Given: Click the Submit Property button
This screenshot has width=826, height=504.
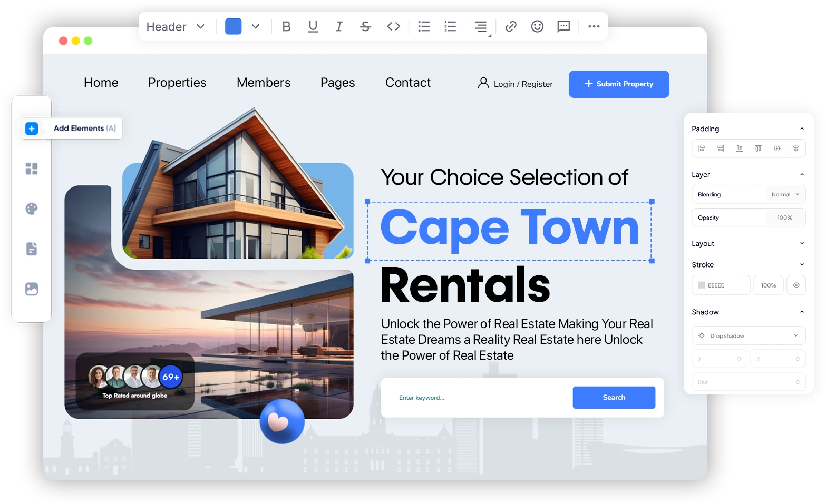Looking at the screenshot, I should (619, 84).
